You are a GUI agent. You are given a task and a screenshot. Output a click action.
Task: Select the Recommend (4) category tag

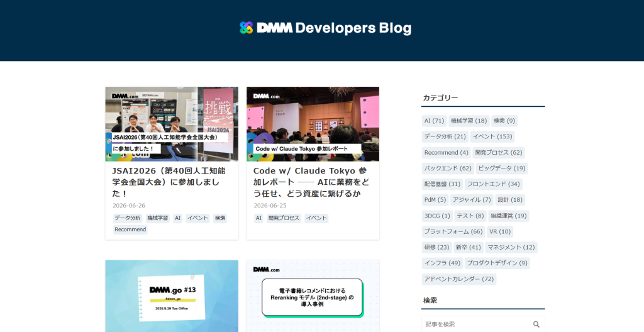click(446, 152)
